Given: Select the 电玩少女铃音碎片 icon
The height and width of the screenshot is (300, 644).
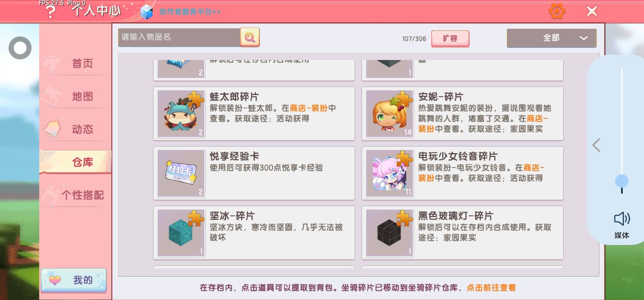Looking at the screenshot, I should pyautogui.click(x=390, y=173).
